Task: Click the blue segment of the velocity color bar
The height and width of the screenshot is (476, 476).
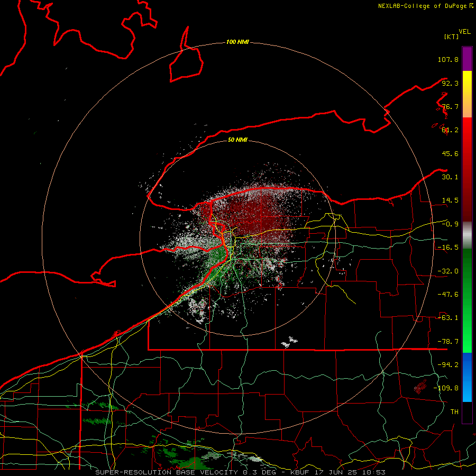Action: (467, 377)
